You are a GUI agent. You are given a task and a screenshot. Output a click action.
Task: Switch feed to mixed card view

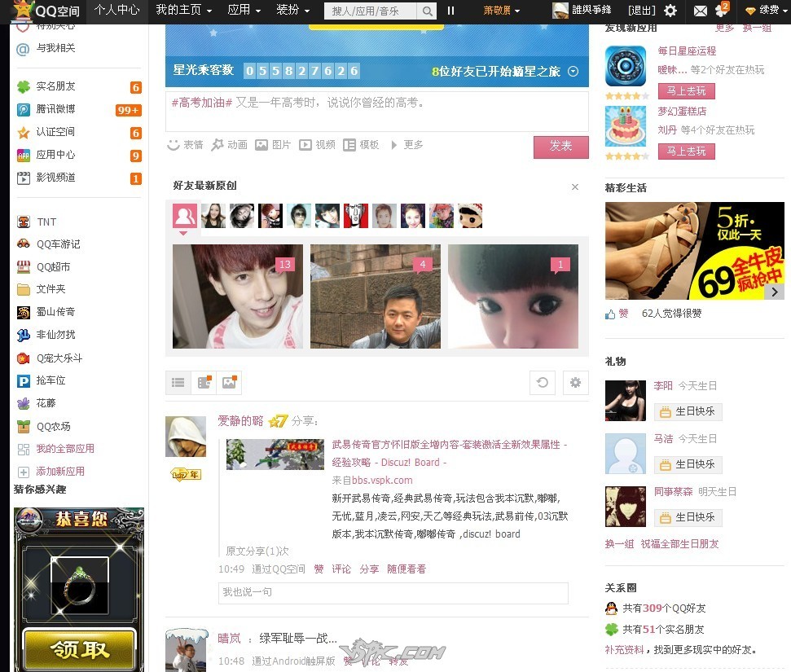click(x=204, y=382)
